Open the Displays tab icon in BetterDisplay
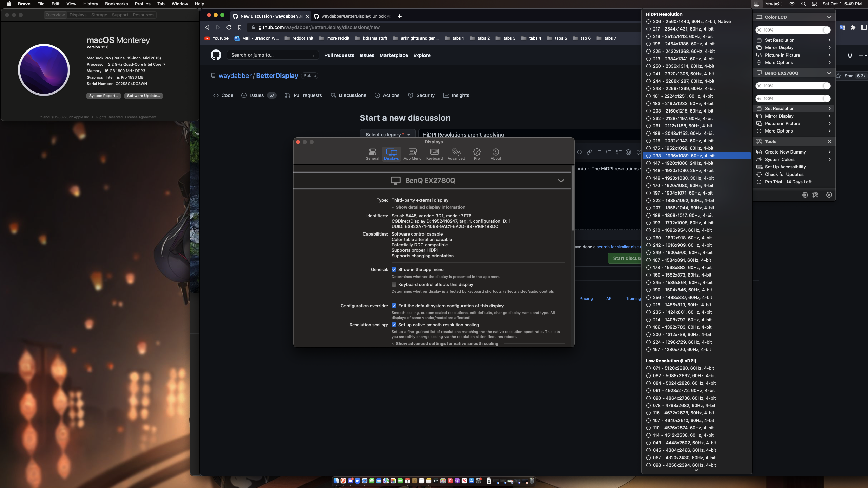The image size is (868, 488). point(392,154)
